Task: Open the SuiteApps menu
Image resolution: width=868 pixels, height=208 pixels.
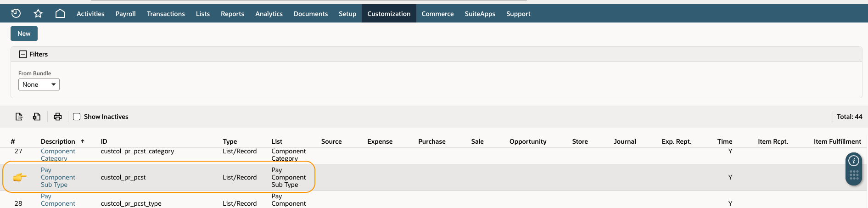Action: click(x=480, y=14)
